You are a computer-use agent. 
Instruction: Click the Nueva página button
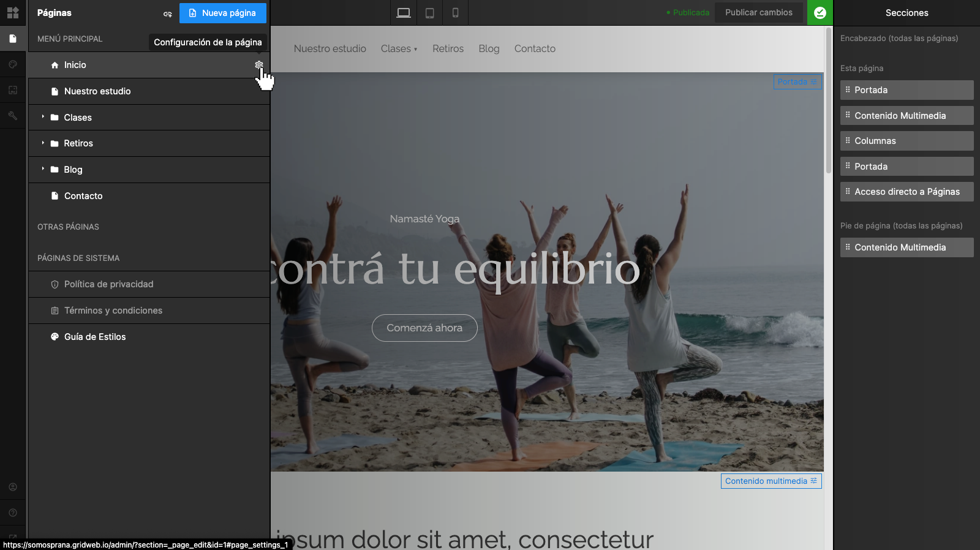(223, 13)
